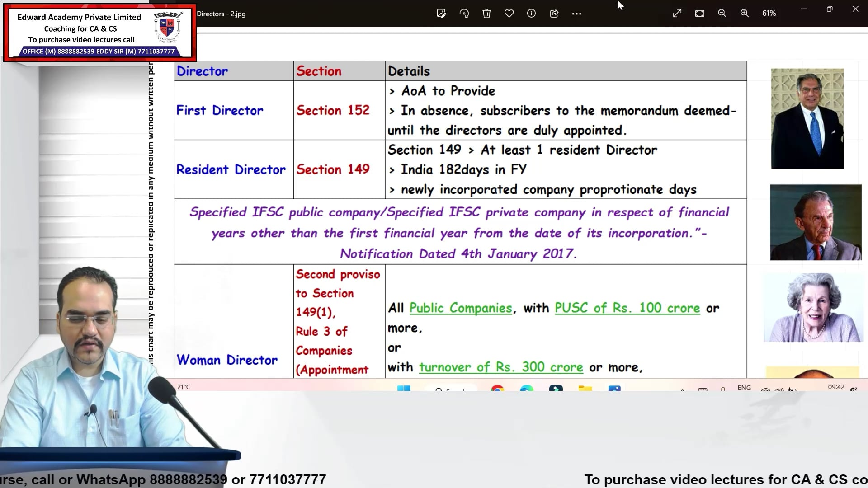868x488 pixels.
Task: Show file info via the info icon
Action: pyautogui.click(x=531, y=14)
